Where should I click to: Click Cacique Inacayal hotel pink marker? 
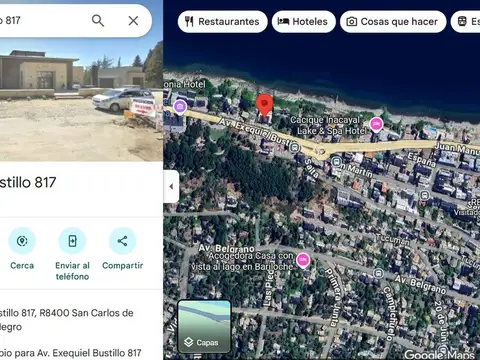tap(376, 125)
